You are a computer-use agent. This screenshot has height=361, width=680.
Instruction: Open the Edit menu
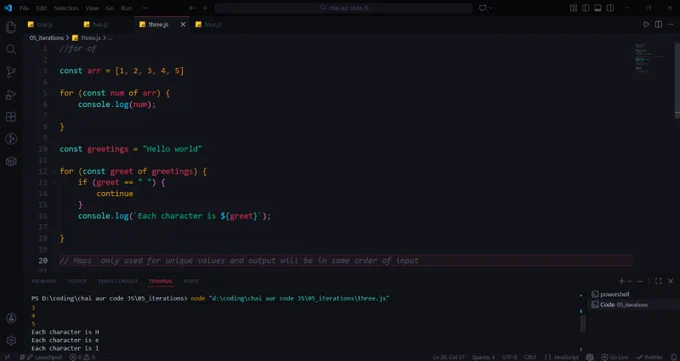(41, 8)
